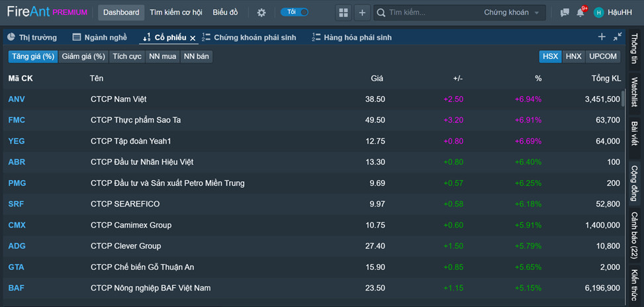Image resolution: width=644 pixels, height=307 pixels.
Task: Toggle the dark mode 'Tối' switch
Action: click(294, 13)
